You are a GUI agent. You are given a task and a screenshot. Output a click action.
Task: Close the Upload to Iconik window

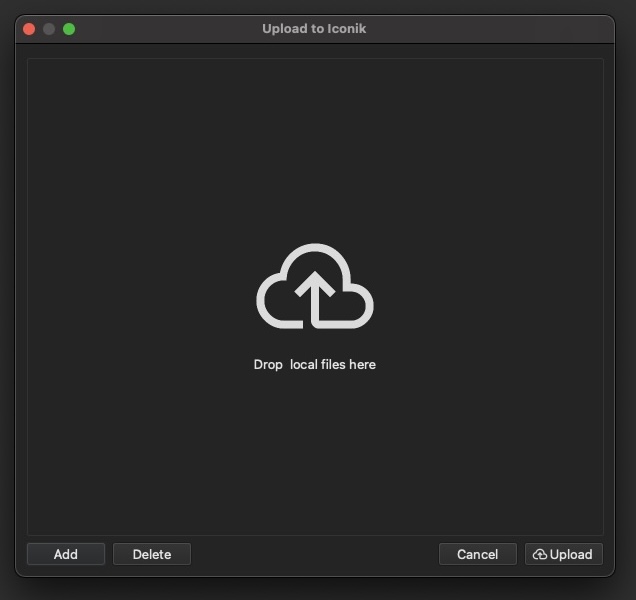[x=29, y=29]
